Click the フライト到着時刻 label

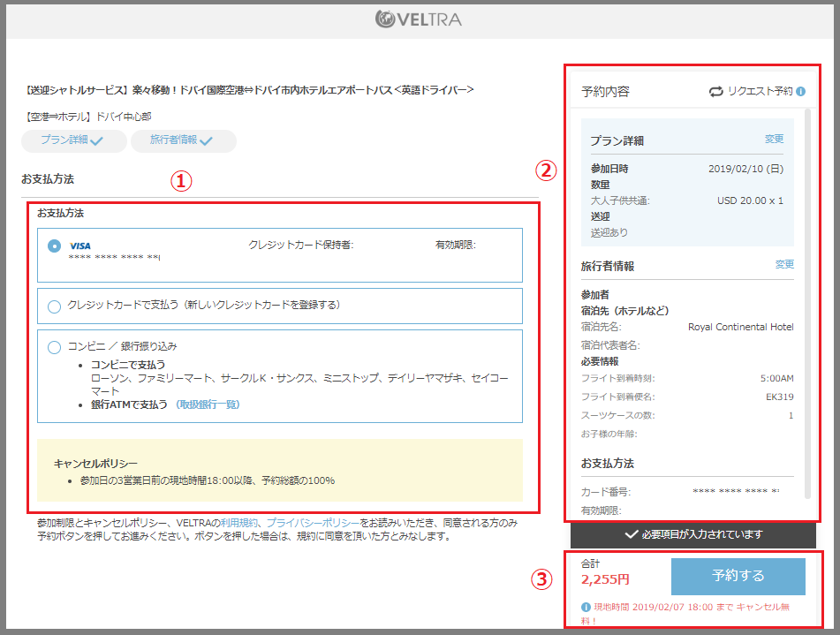(617, 378)
